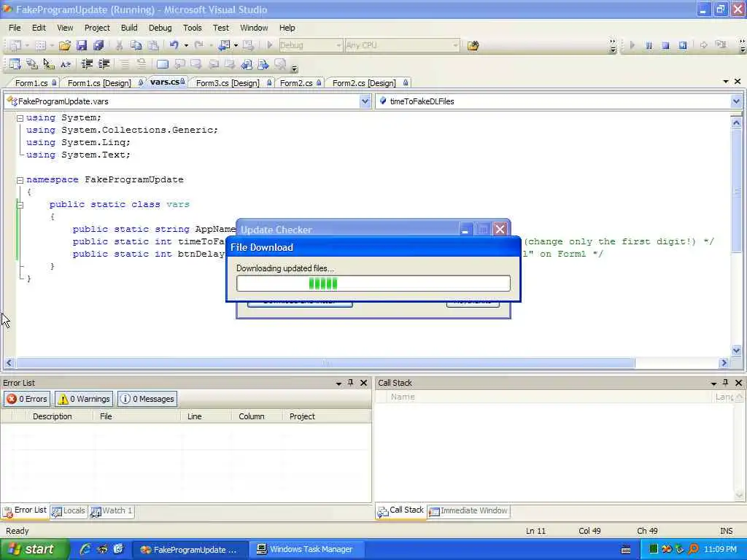Click the Paste icon in toolbar
The image size is (747, 560).
[x=153, y=45]
